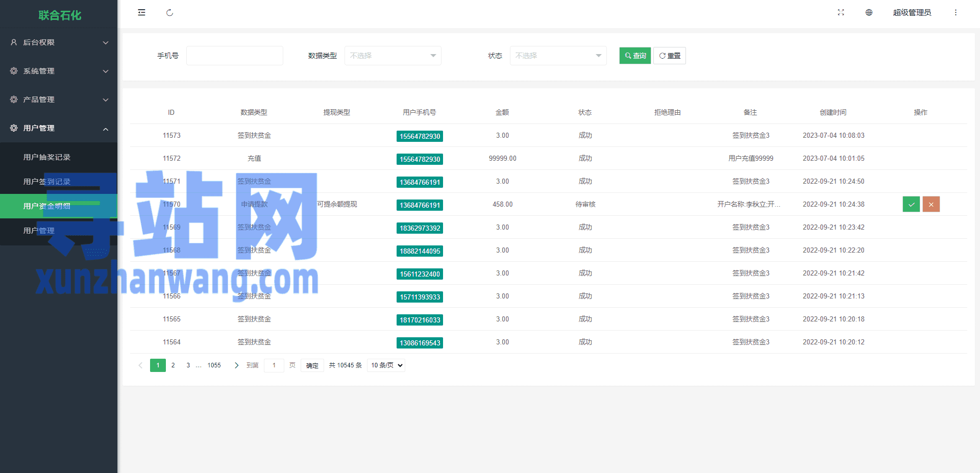The height and width of the screenshot is (473, 980).
Task: Click the 后台权限 user icon
Action: point(14,42)
